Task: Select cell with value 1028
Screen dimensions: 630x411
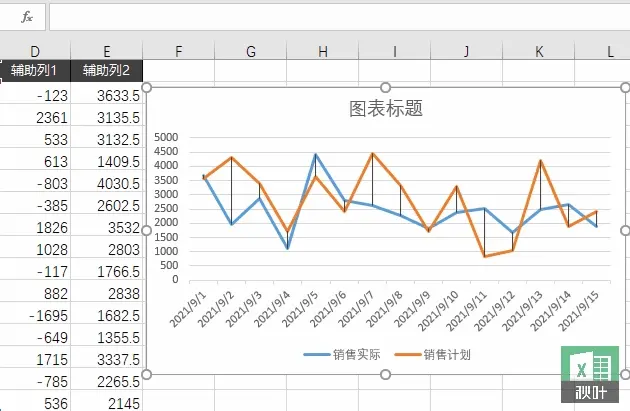Action: pos(35,249)
